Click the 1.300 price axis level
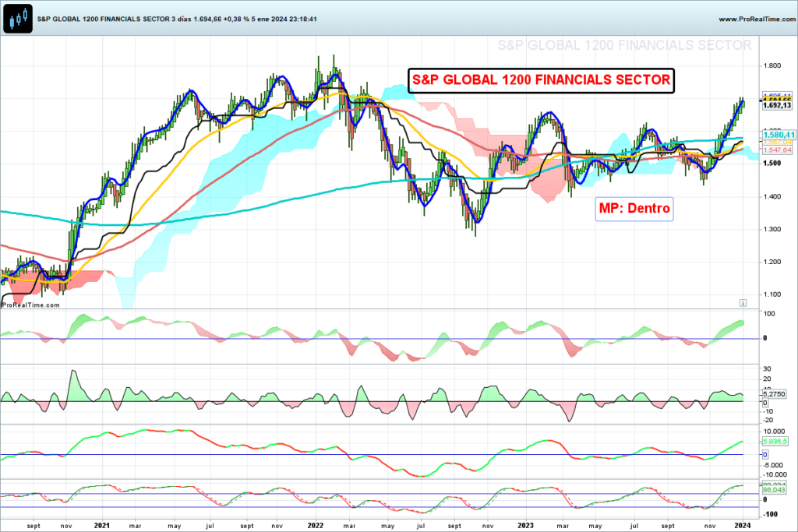This screenshot has width=798, height=532. (772, 229)
